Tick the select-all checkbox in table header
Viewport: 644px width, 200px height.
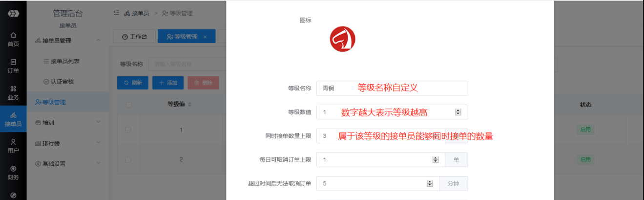pyautogui.click(x=128, y=105)
